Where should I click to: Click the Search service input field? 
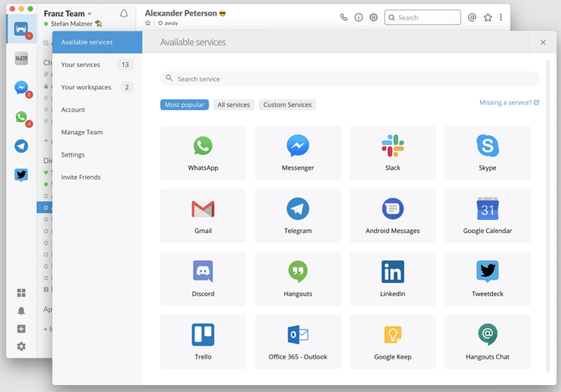351,79
